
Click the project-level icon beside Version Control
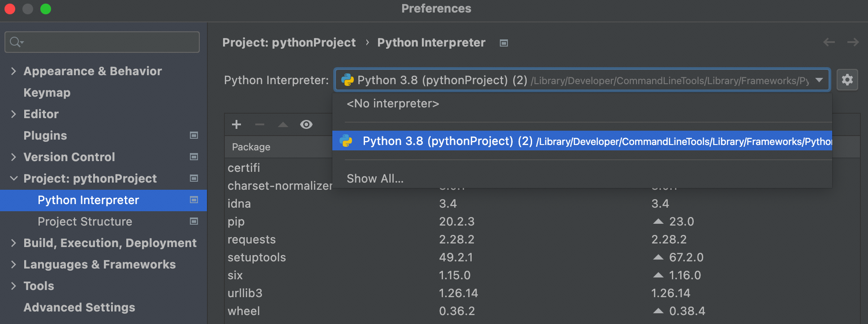[x=194, y=157]
